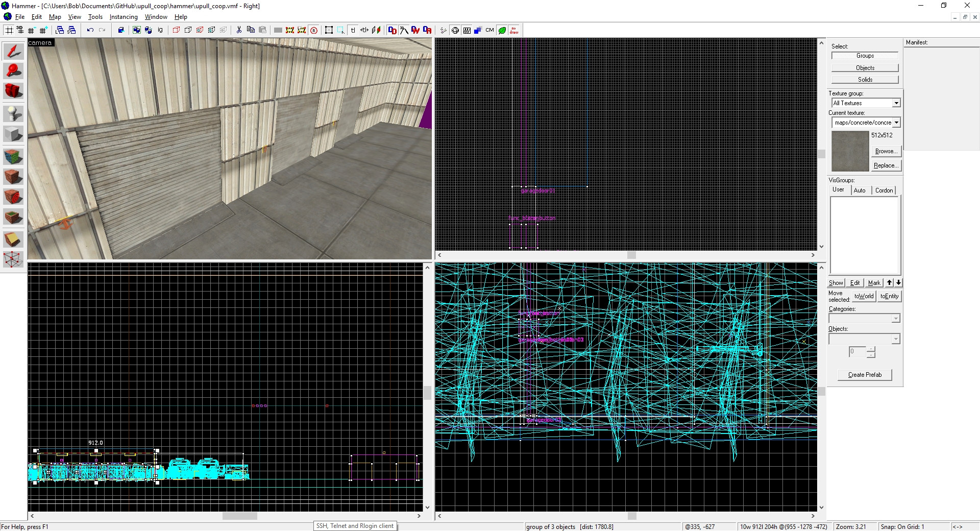The height and width of the screenshot is (531, 980).
Task: Open the Toggle Texture Application tool
Action: (13, 156)
